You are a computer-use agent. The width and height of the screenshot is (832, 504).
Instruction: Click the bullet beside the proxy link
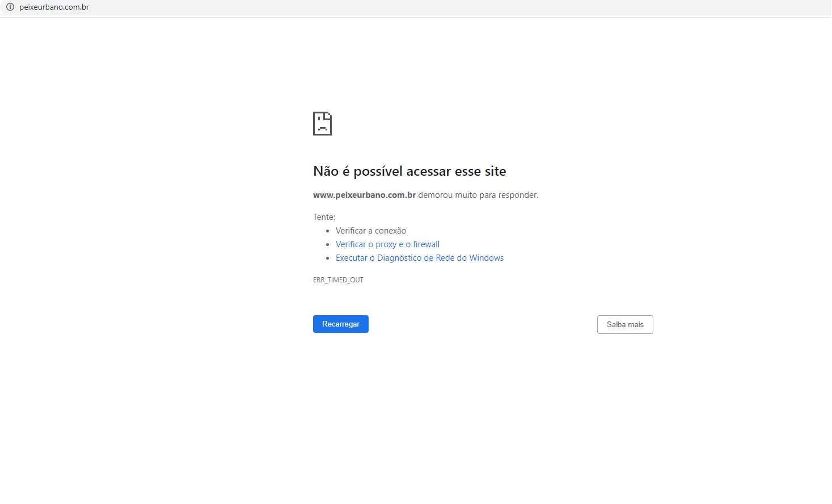[328, 245]
